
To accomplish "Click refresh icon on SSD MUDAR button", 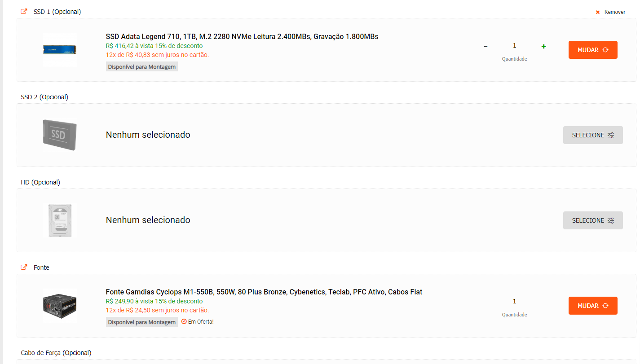I will 605,50.
